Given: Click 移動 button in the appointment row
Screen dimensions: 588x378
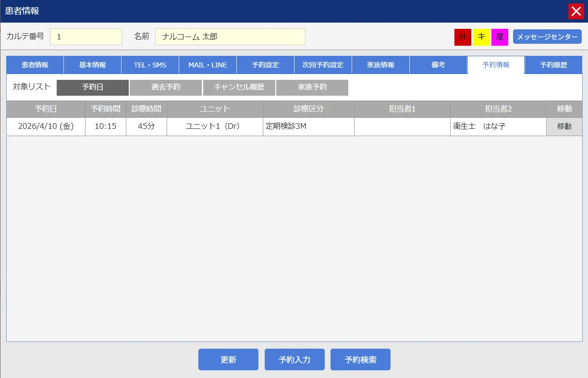Looking at the screenshot, I should pyautogui.click(x=564, y=126).
